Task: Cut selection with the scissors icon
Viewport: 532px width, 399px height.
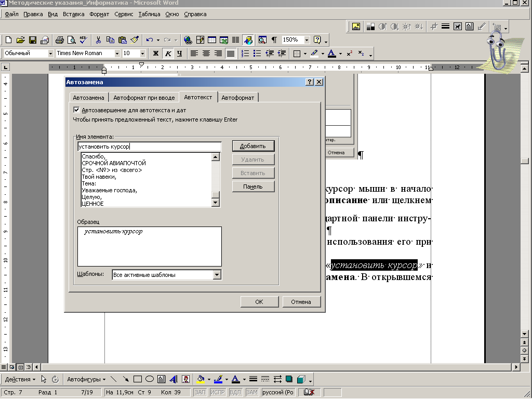Action: point(98,40)
